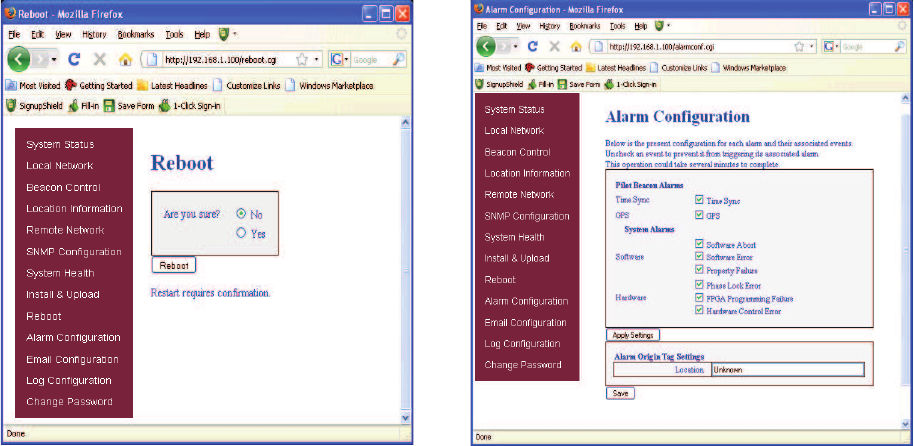Image resolution: width=914 pixels, height=446 pixels.
Task: Open history dropdown next to Back in Reboot window
Action: [54, 59]
